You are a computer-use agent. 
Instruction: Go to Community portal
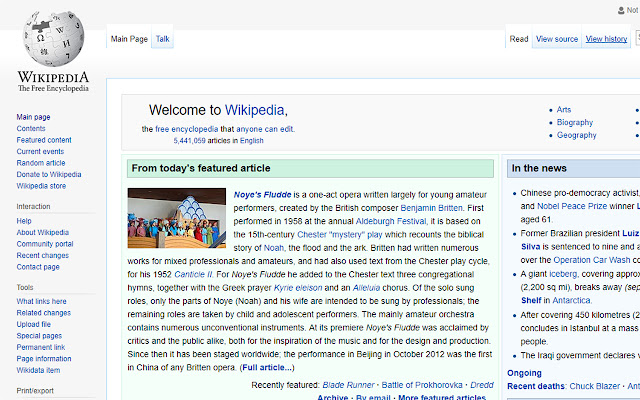pyautogui.click(x=45, y=244)
